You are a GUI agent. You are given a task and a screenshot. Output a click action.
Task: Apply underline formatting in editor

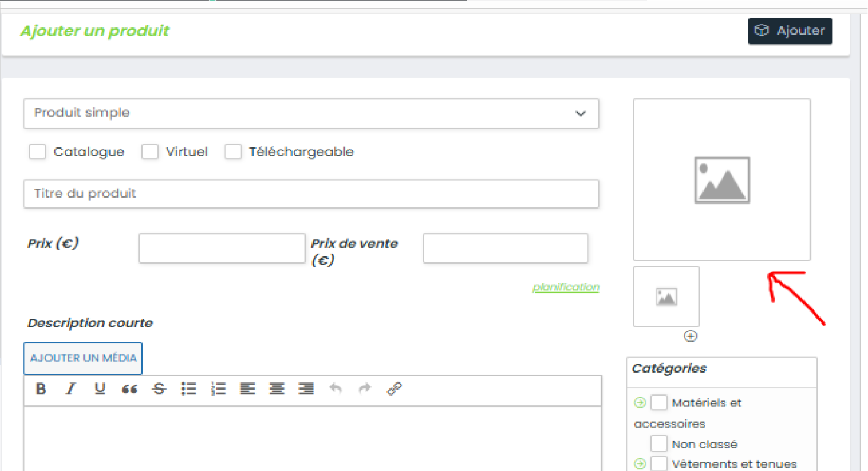click(100, 389)
